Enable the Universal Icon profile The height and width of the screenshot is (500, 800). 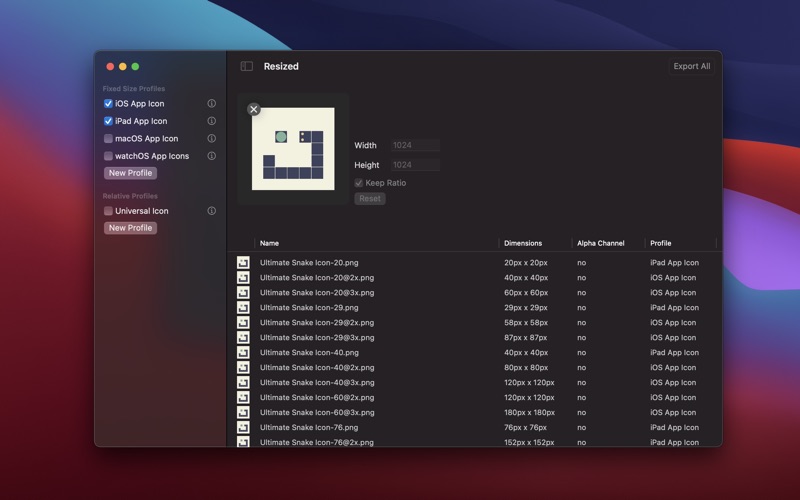[108, 211]
